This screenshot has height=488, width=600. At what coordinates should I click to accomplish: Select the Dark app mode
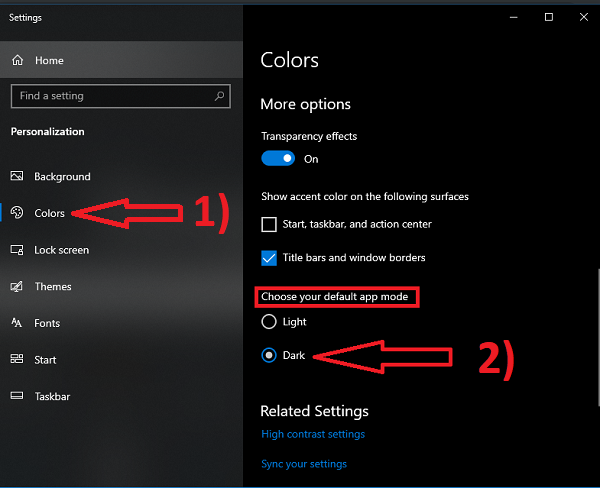(269, 355)
